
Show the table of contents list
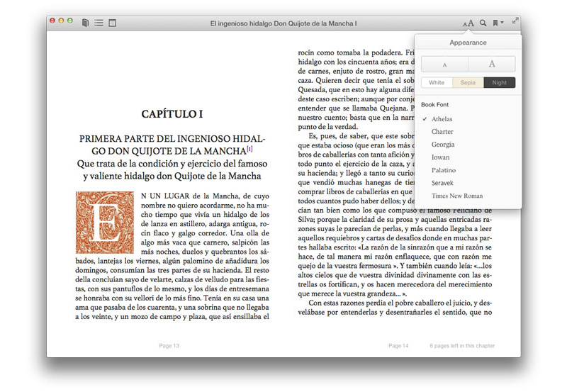99,23
